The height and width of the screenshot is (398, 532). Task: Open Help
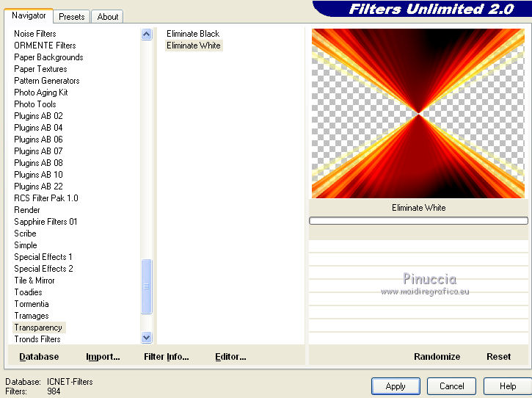[x=508, y=386]
